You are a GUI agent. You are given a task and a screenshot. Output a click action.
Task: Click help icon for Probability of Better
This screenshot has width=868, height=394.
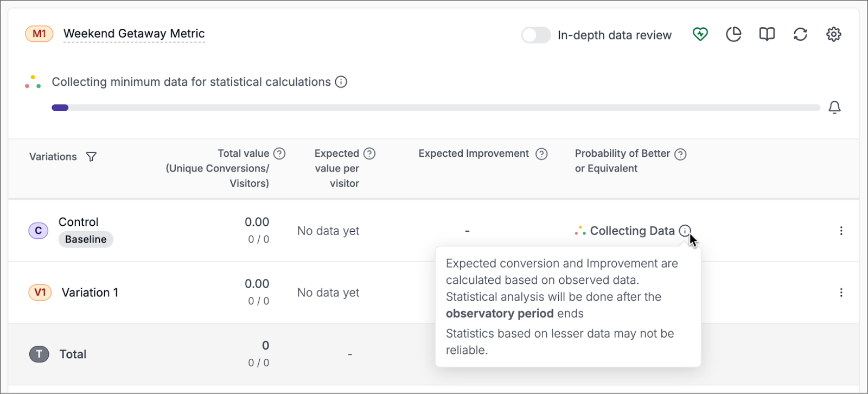pos(680,154)
